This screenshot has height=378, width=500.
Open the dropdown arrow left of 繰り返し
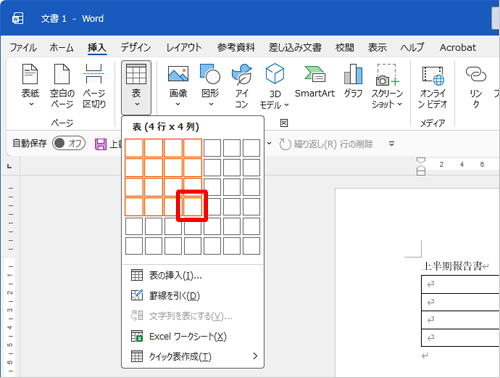click(x=269, y=144)
